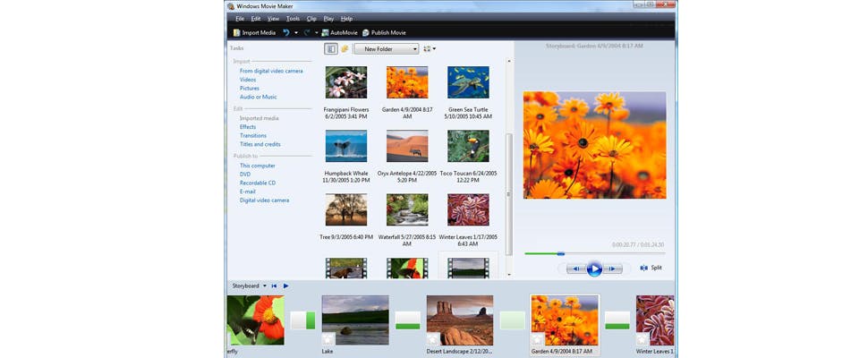Open the Edit menu
This screenshot has width=868, height=358.
pos(256,19)
